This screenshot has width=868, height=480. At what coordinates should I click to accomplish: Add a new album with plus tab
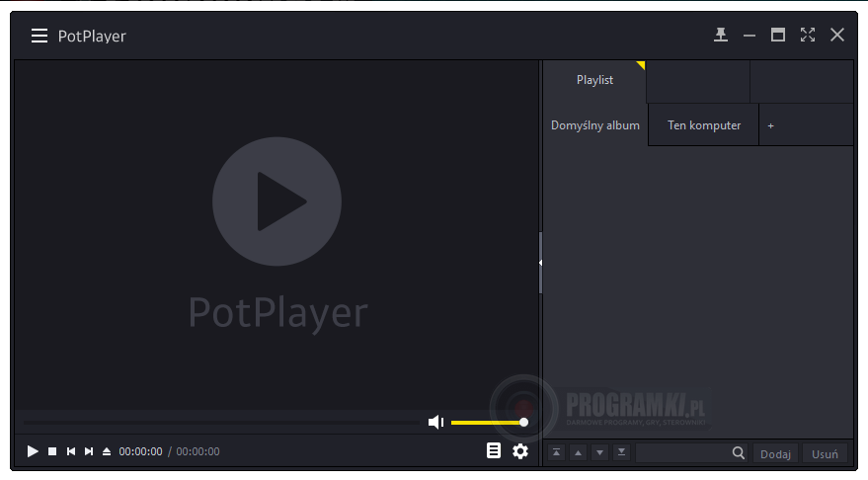click(x=770, y=126)
